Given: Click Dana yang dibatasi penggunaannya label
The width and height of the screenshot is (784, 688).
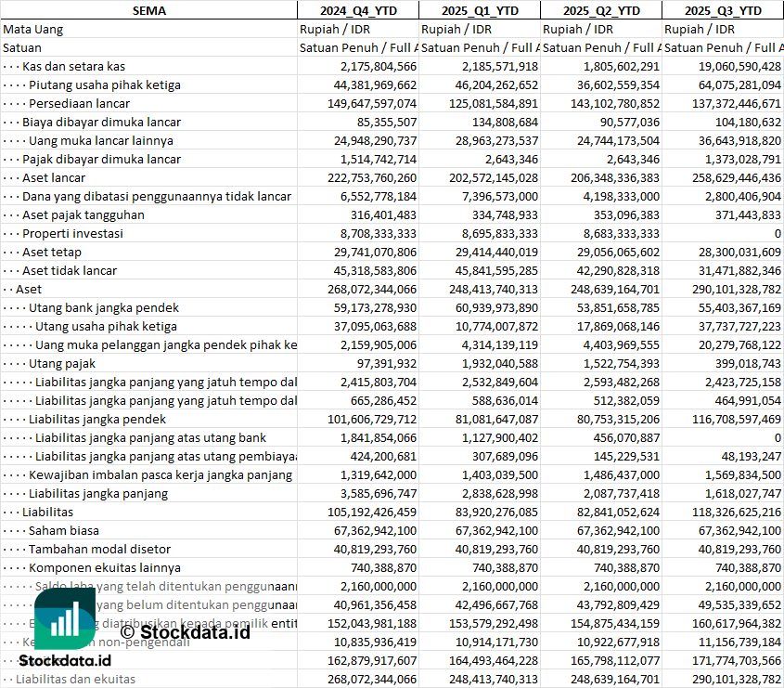Looking at the screenshot, I should (x=157, y=196).
